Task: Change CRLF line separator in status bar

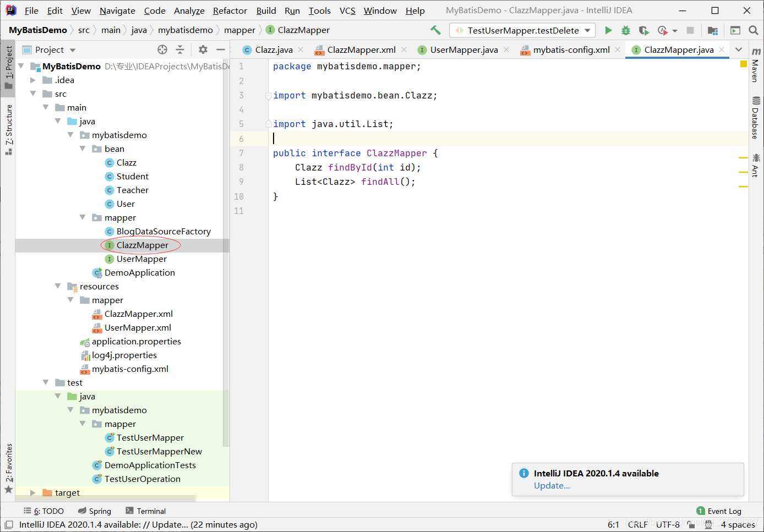Action: 637,525
